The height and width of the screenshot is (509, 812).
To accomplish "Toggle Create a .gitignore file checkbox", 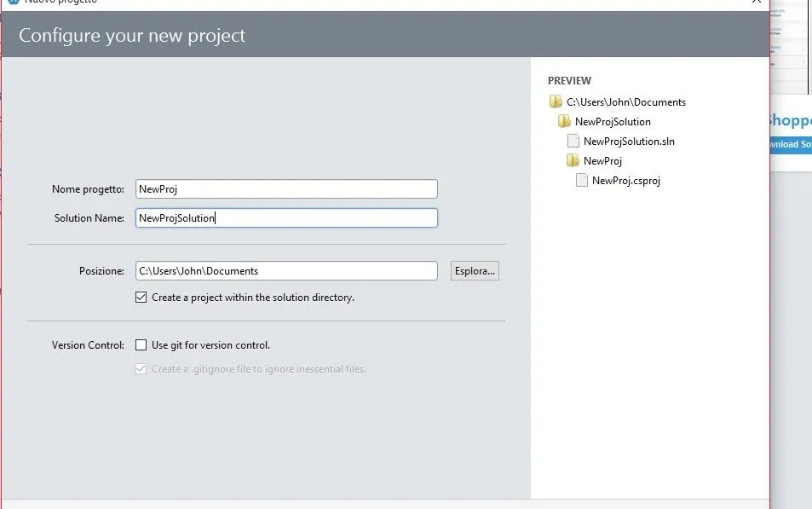I will (141, 368).
